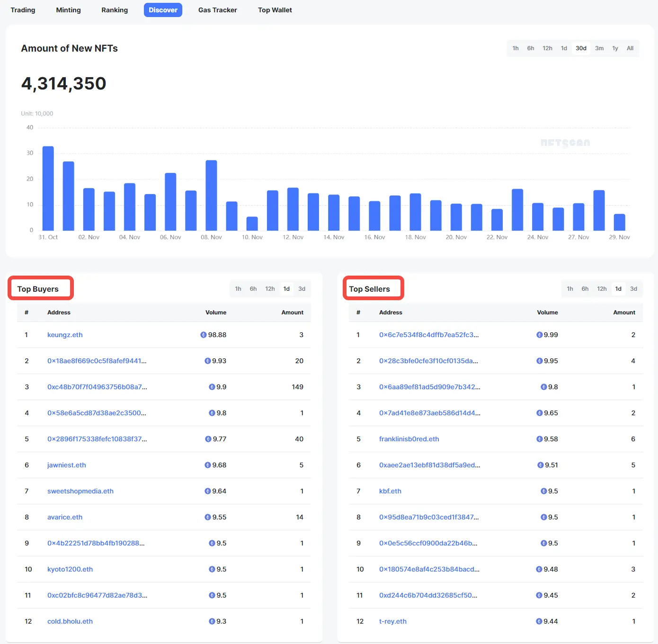Open the Top Wallet tab
This screenshot has height=644, width=658.
click(275, 10)
